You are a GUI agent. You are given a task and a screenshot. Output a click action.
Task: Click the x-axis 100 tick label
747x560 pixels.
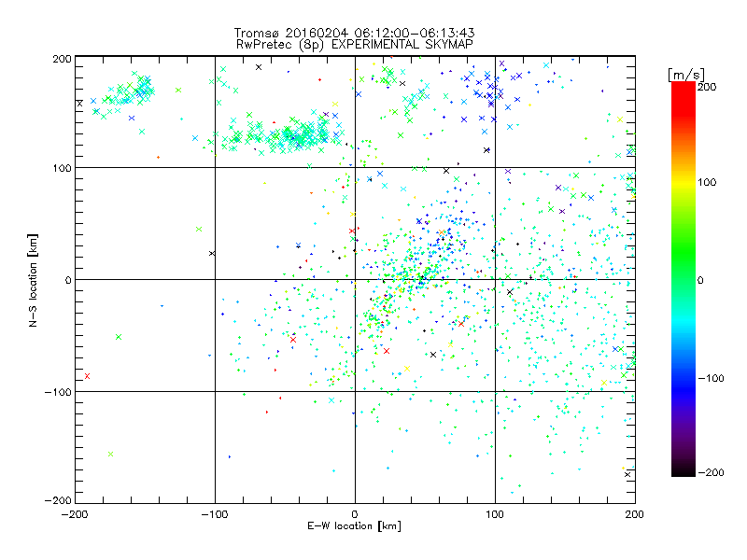point(495,514)
